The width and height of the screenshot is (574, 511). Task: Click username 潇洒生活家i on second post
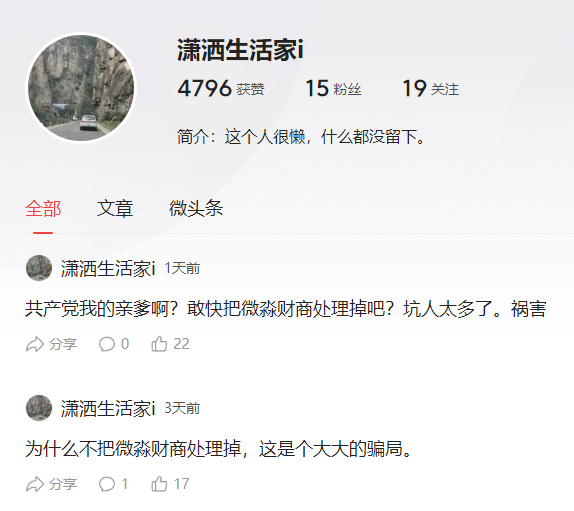(x=108, y=408)
